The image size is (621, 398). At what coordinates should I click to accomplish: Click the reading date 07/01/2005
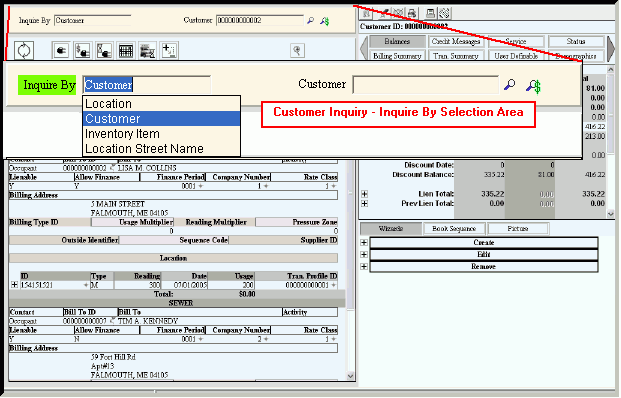click(x=190, y=285)
